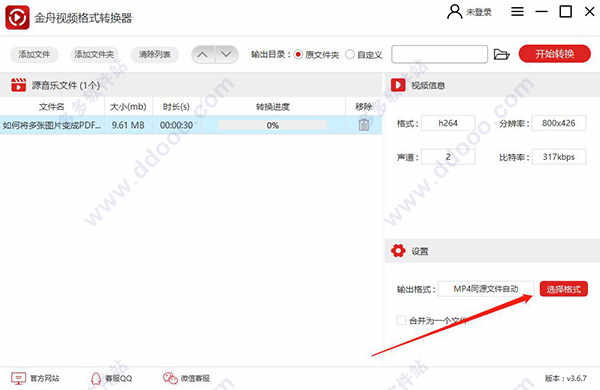
Task: Click the 比特率 label in 视频信息 panel
Action: [514, 157]
